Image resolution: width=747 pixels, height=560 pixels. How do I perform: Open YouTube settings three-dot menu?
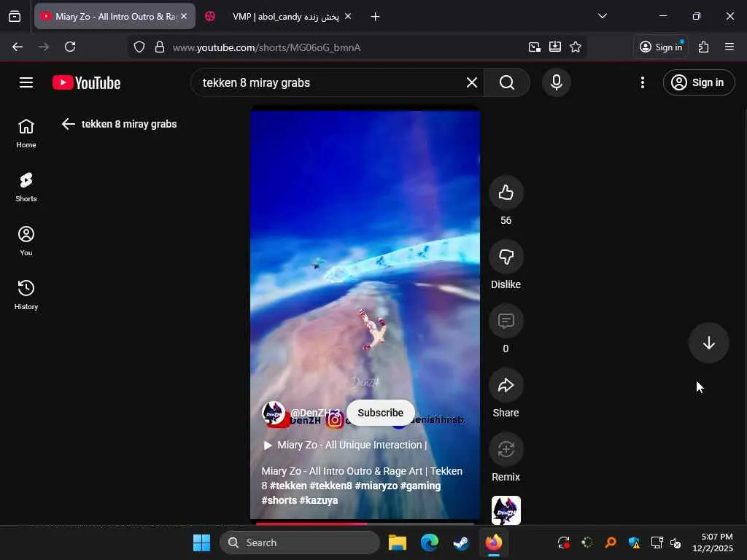click(x=643, y=82)
